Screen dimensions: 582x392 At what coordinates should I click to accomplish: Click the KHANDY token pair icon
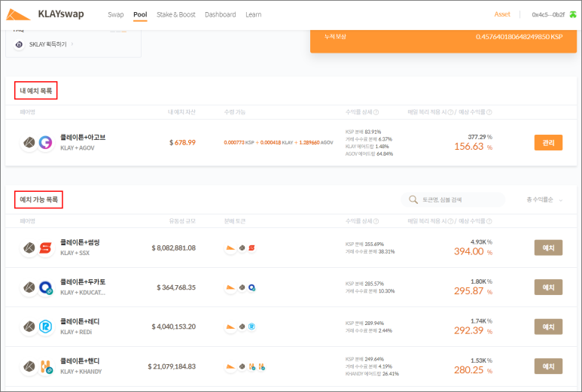point(46,366)
